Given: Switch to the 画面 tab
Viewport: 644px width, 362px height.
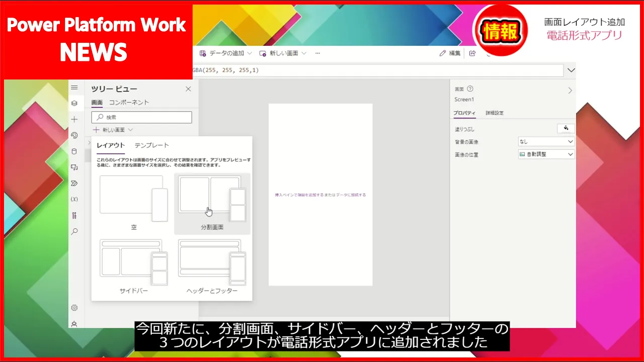Looking at the screenshot, I should tap(97, 103).
